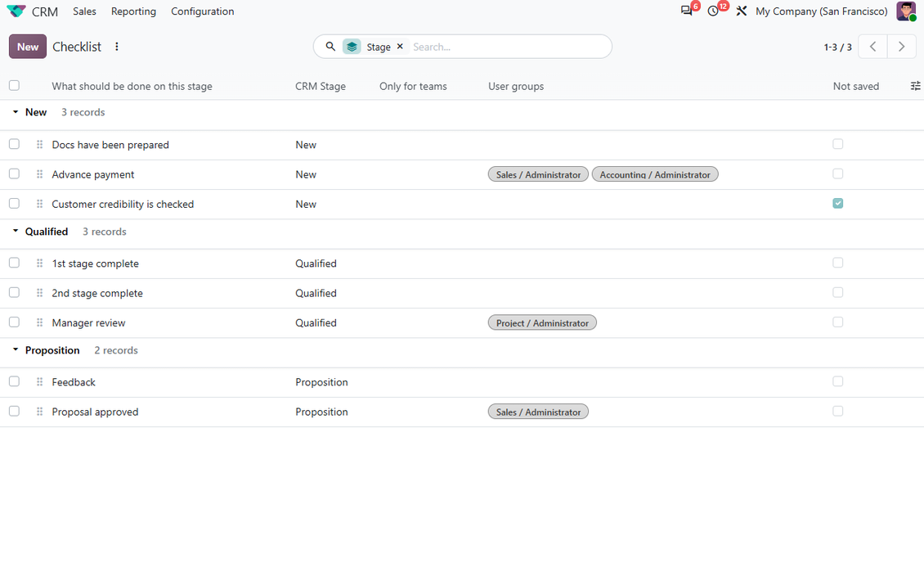Remove the Stage filter facet
Image resolution: width=924 pixels, height=563 pixels.
coord(400,46)
